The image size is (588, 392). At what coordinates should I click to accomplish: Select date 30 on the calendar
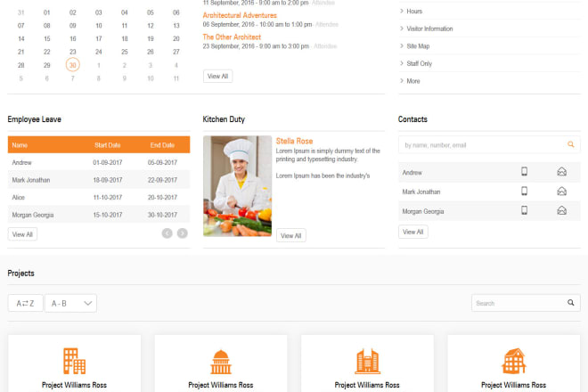point(72,64)
